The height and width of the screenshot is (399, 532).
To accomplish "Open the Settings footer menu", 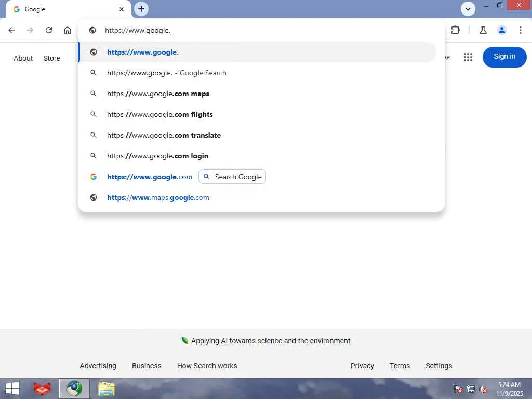I will click(438, 366).
